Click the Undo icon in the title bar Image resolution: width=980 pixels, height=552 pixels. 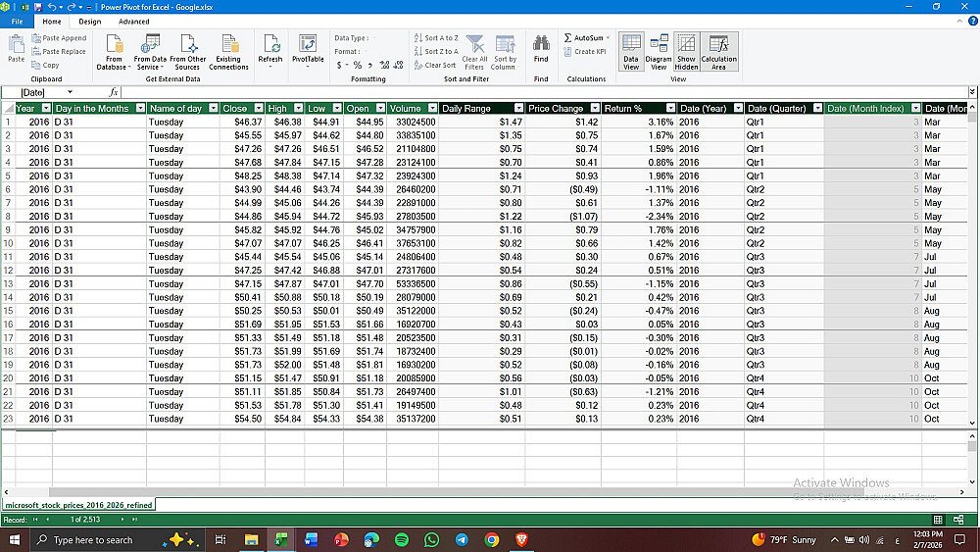(x=52, y=7)
